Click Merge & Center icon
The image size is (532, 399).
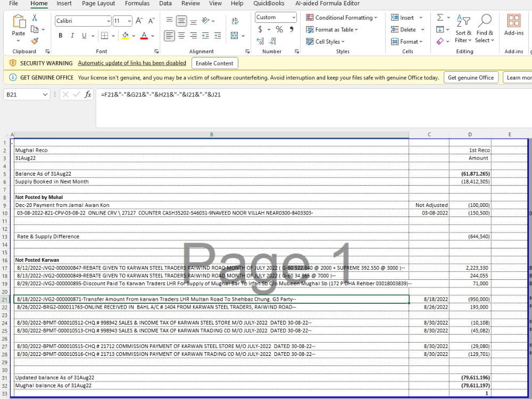coord(234,36)
